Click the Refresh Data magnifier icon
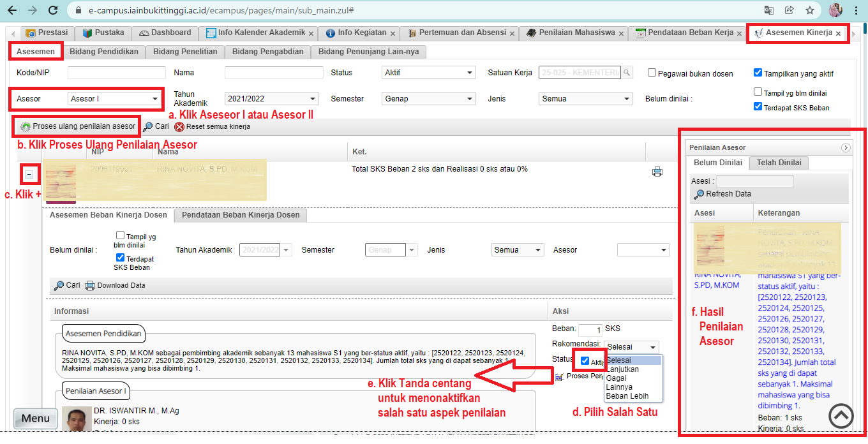The height and width of the screenshot is (444, 868). (699, 194)
